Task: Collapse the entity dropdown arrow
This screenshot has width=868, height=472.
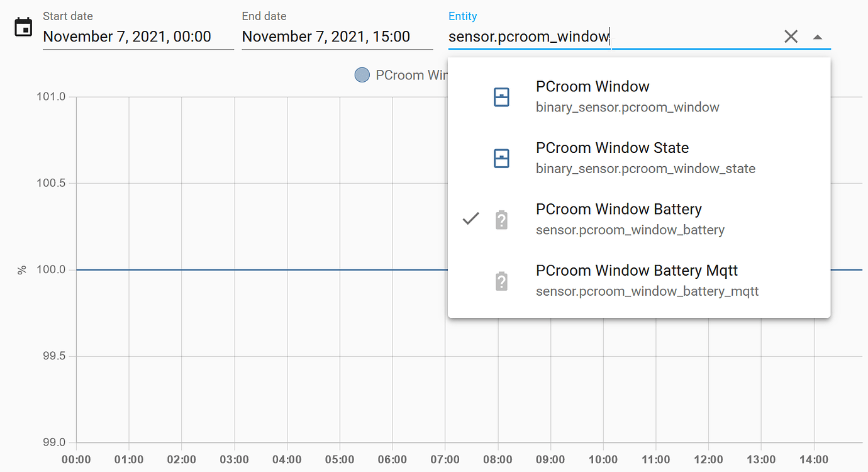Action: pos(817,37)
